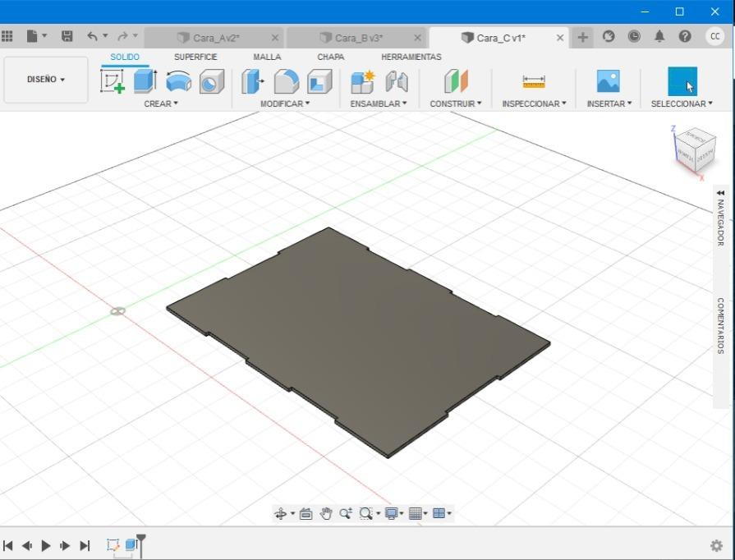
Task: Step forward one timeline feature
Action: click(65, 545)
